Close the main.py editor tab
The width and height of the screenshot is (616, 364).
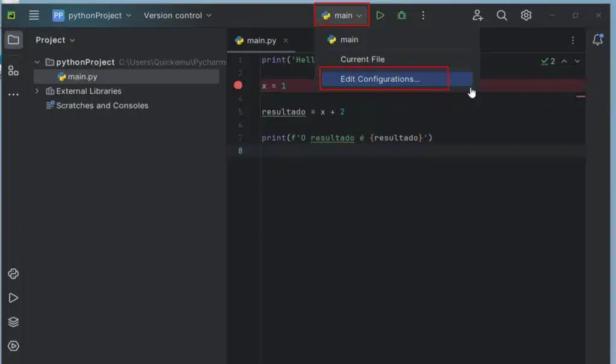[x=286, y=40]
